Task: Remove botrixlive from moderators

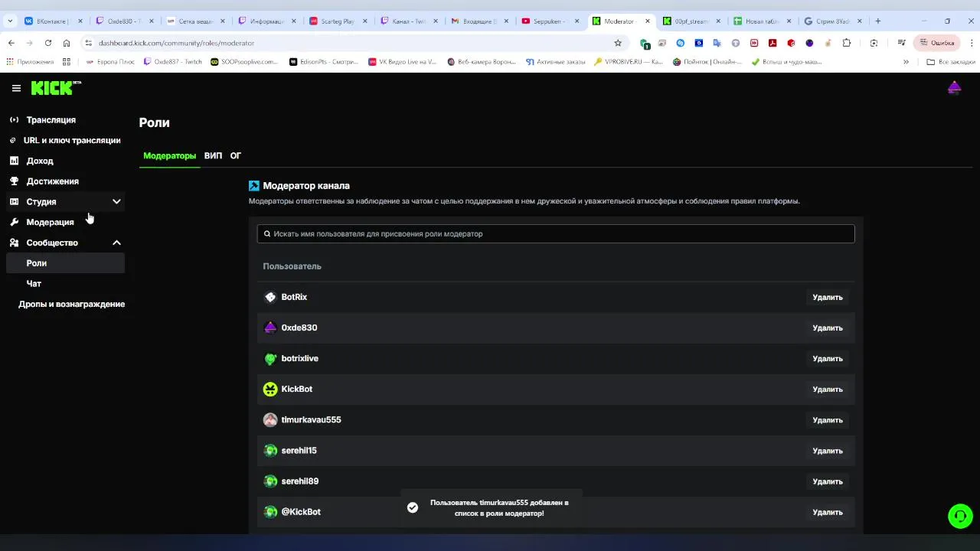Action: [x=827, y=358]
